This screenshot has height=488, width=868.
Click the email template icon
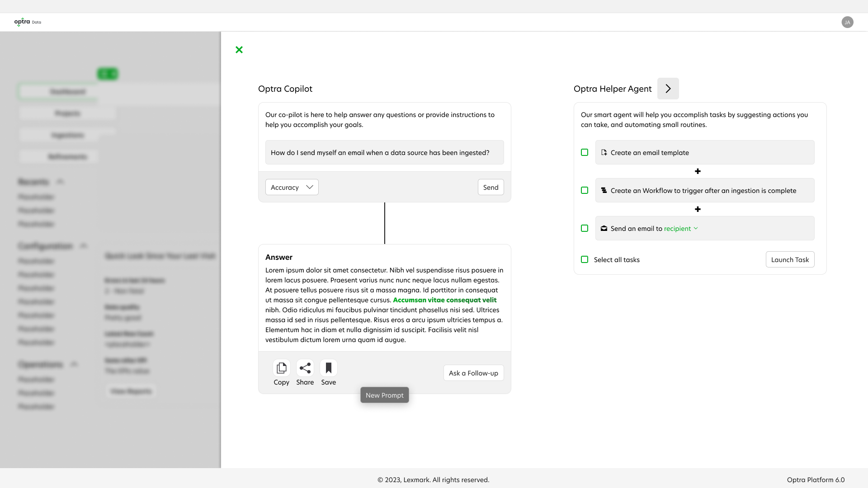click(x=604, y=153)
